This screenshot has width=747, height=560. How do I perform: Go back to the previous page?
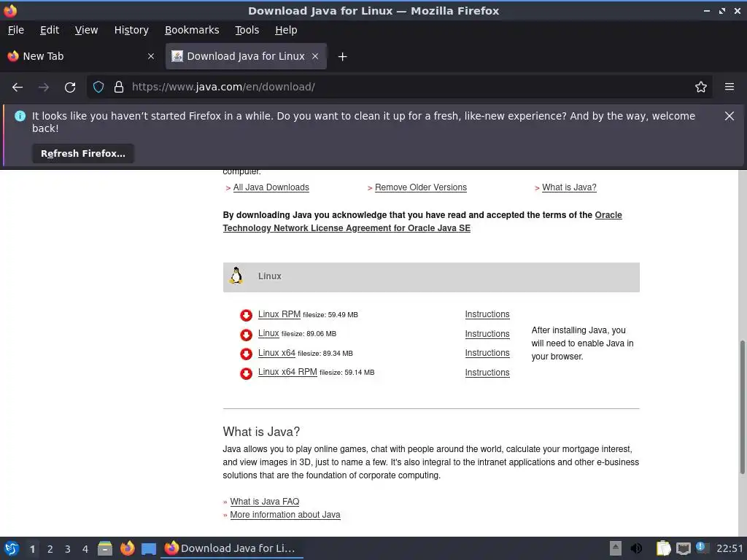tap(18, 87)
